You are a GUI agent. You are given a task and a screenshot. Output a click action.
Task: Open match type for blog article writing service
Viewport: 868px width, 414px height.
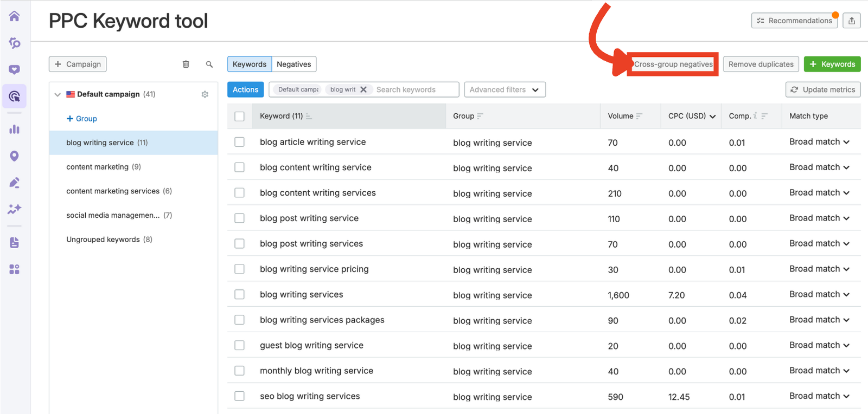pos(819,142)
